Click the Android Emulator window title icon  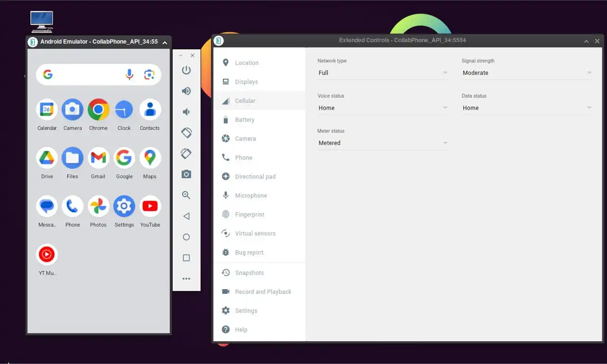(x=32, y=42)
